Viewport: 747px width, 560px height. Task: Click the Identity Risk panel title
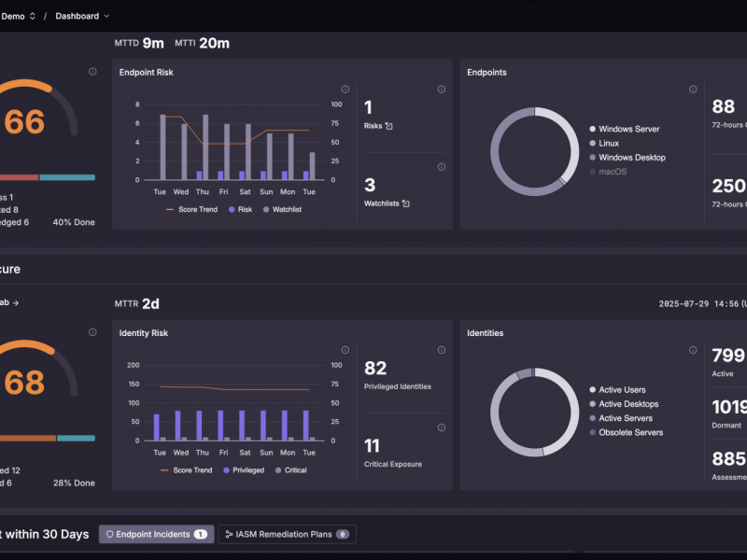pos(144,333)
